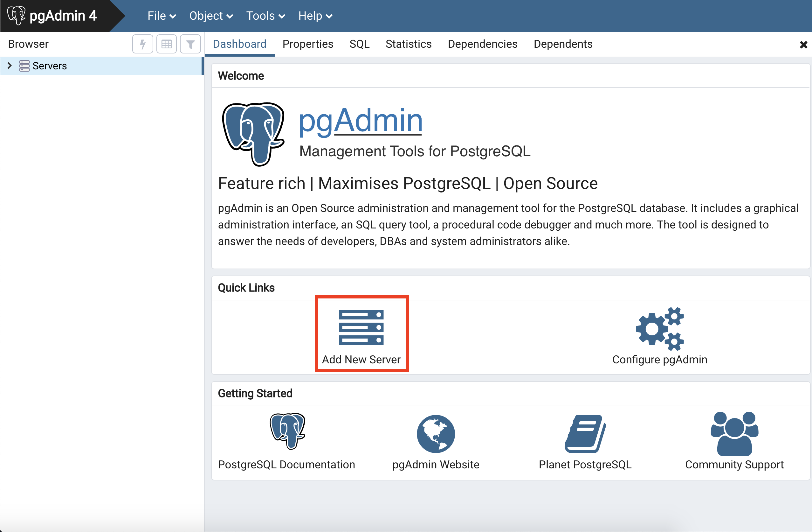Image resolution: width=812 pixels, height=532 pixels.
Task: Close the dashboard panel with X
Action: pyautogui.click(x=803, y=45)
